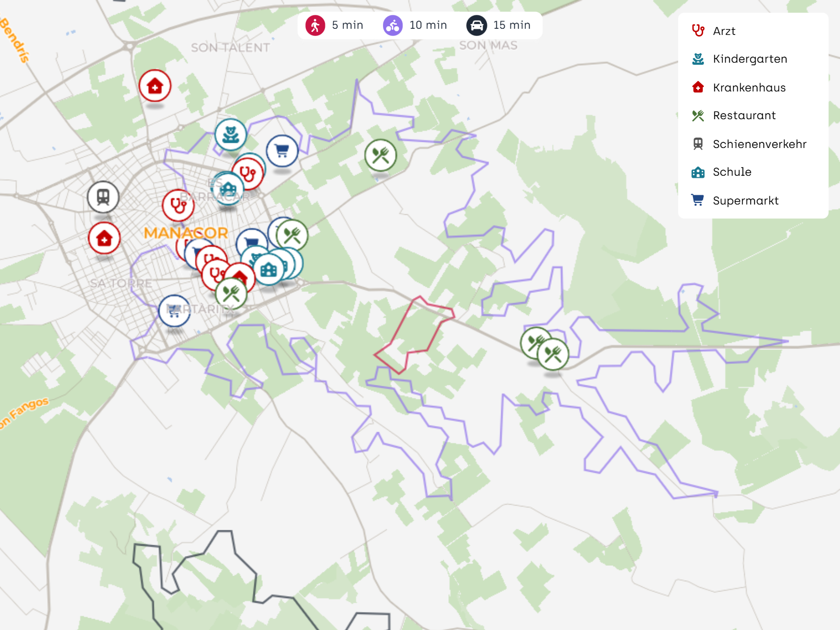Toggle the 5 min walking isochrone
Image resolution: width=840 pixels, height=630 pixels.
click(335, 25)
